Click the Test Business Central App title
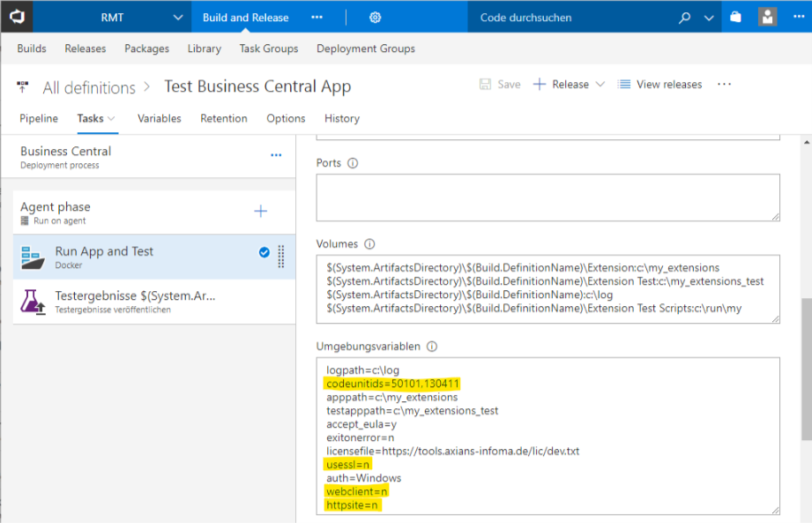Image resolution: width=812 pixels, height=523 pixels. click(257, 86)
